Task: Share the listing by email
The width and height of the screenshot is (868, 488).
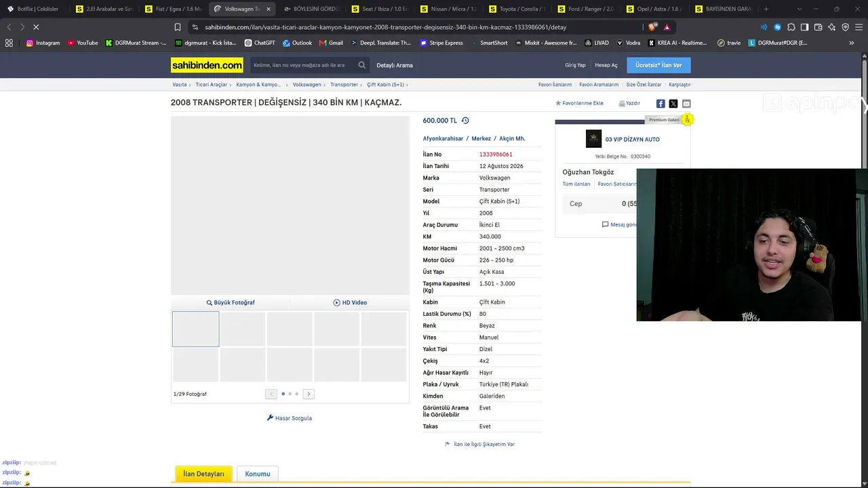Action: [x=686, y=104]
